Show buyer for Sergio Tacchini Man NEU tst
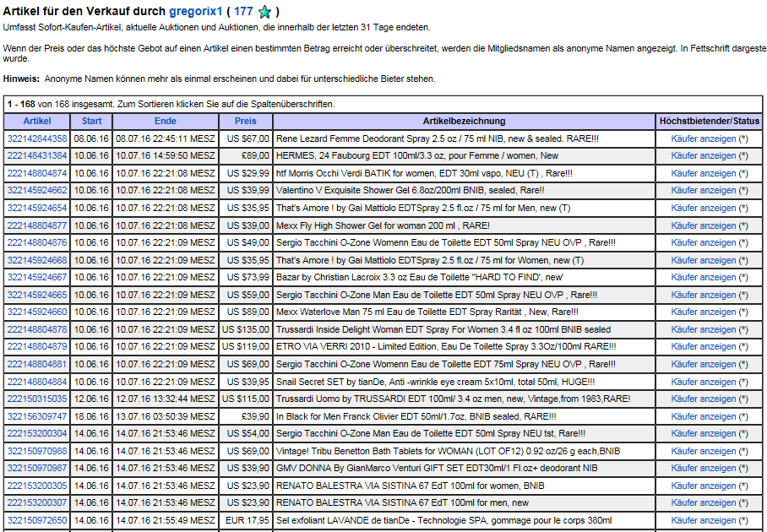Viewport: 767px width, 532px height. (704, 434)
